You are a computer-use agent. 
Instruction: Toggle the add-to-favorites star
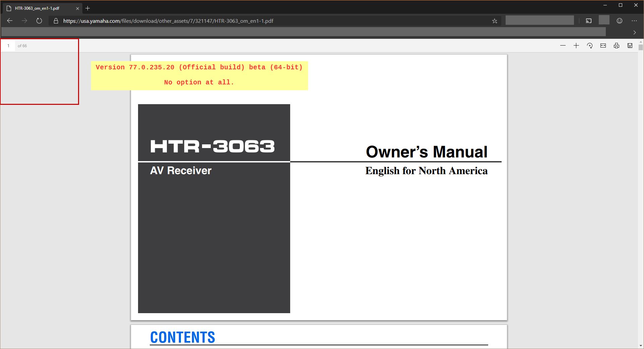coord(494,21)
